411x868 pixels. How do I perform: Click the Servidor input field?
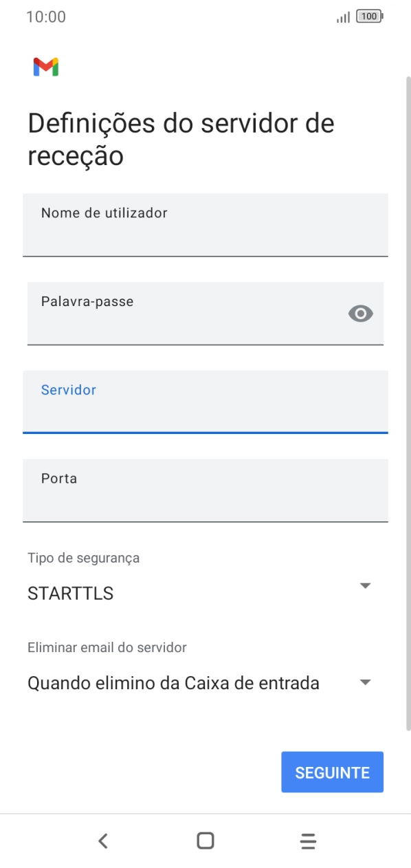click(x=205, y=402)
